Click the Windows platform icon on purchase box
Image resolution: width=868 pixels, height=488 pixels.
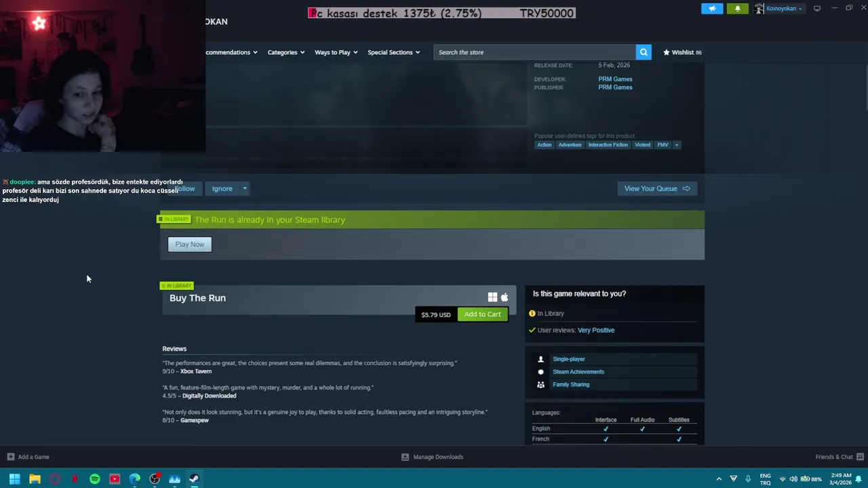click(x=492, y=298)
